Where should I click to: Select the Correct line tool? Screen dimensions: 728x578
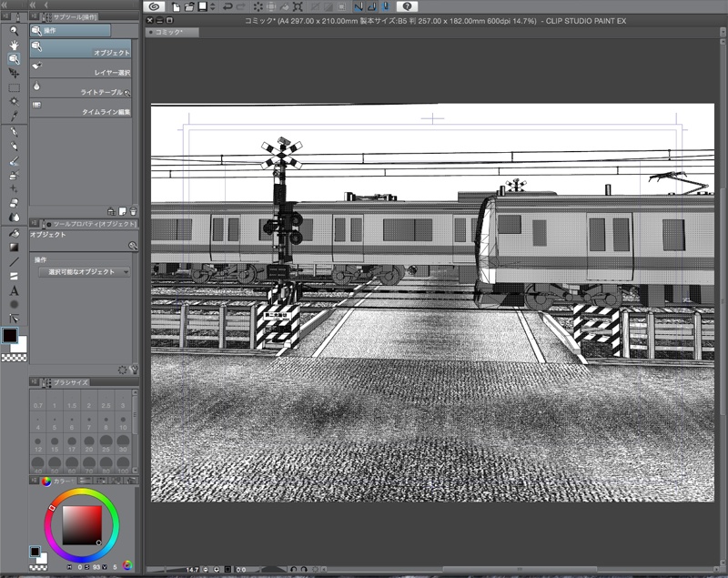pyautogui.click(x=15, y=319)
